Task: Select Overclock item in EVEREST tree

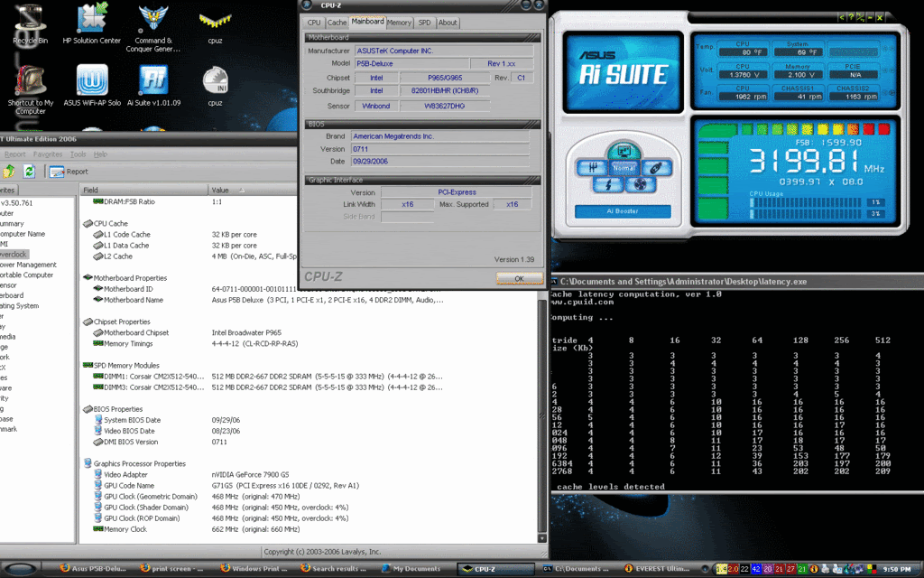Action: 14,254
